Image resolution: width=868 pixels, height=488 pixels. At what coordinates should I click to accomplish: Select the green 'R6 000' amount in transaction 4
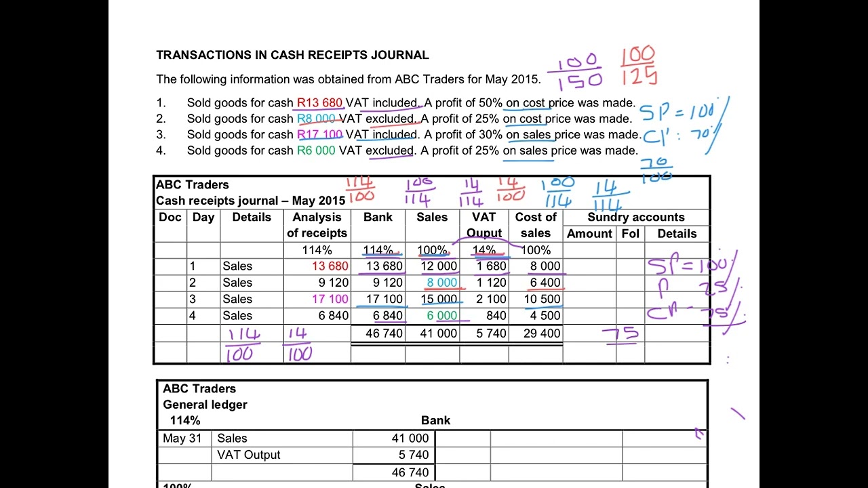point(316,150)
